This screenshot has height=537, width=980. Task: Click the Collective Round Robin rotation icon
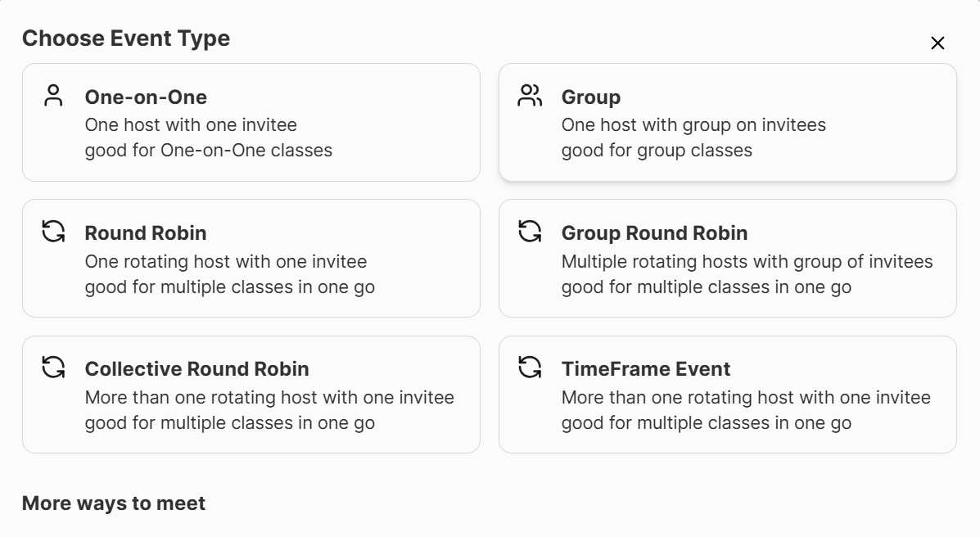click(x=53, y=368)
